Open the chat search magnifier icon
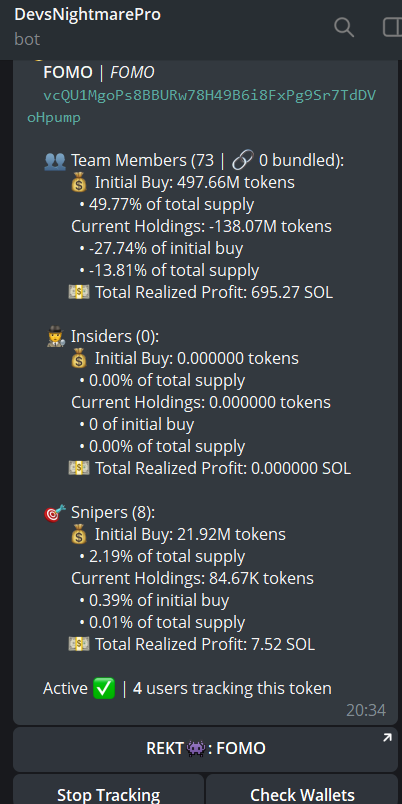 344,27
